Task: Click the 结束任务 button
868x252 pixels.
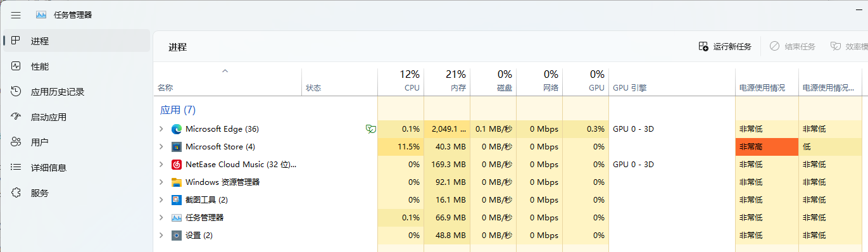Action: click(x=793, y=46)
